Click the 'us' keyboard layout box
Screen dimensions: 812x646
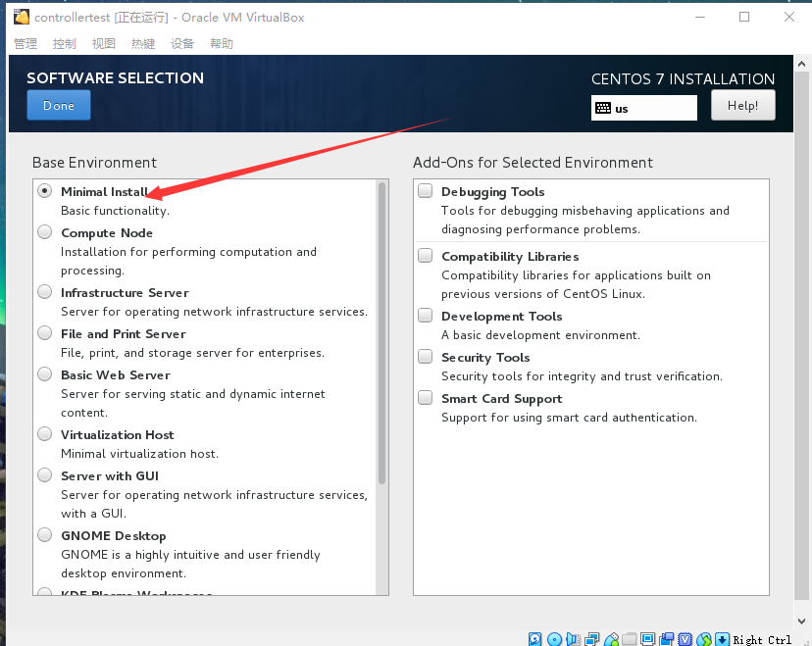pos(644,108)
